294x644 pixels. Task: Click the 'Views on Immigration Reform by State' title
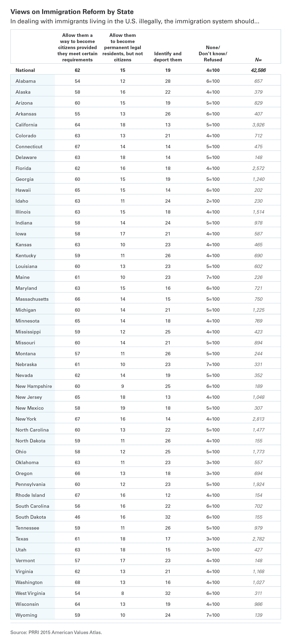[72, 12]
